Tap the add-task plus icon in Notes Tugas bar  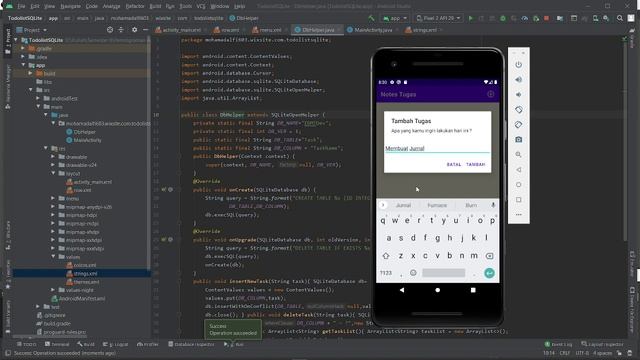[491, 94]
